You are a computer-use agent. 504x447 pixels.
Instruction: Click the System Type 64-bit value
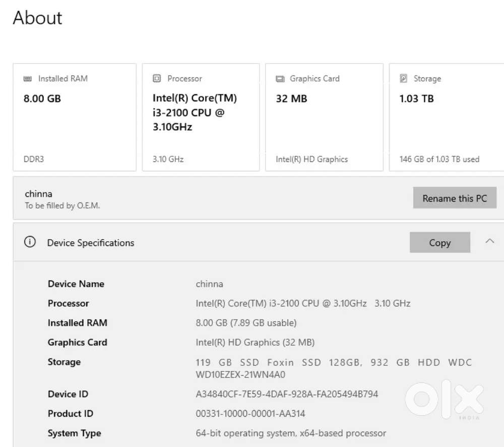click(291, 433)
